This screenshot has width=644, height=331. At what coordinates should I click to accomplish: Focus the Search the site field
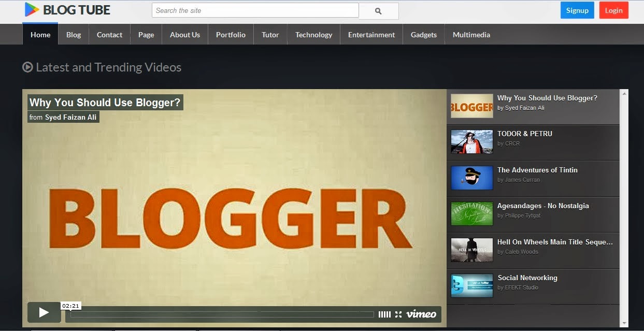pos(255,10)
